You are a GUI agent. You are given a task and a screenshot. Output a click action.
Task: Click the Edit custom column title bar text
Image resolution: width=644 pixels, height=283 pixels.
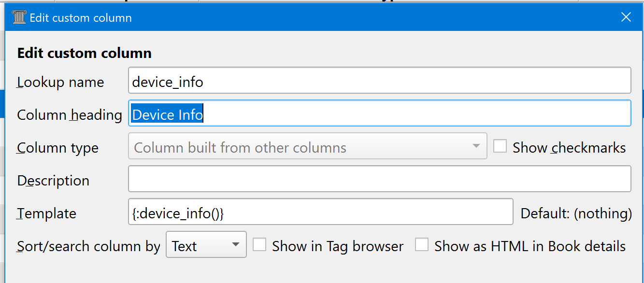pos(81,18)
